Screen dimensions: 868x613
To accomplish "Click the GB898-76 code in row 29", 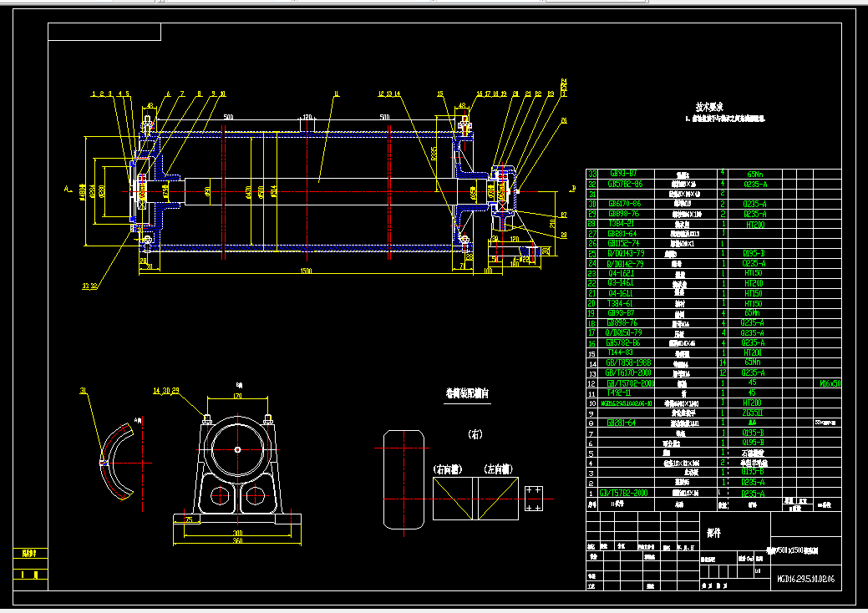I will tap(623, 214).
